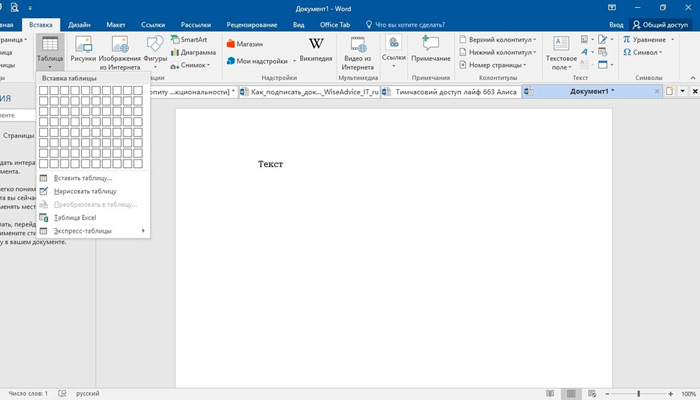Click the Общий доступ share button
Screen dimensions: 700x400
point(666,22)
